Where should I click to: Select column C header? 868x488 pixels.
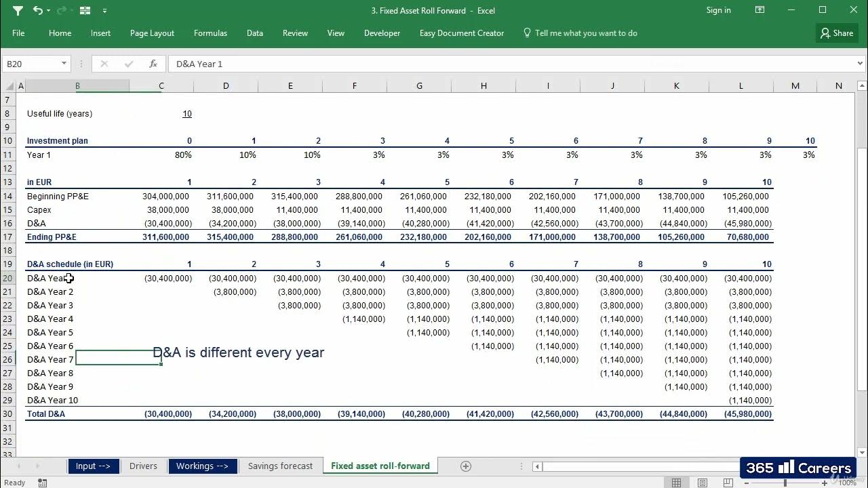(x=161, y=86)
